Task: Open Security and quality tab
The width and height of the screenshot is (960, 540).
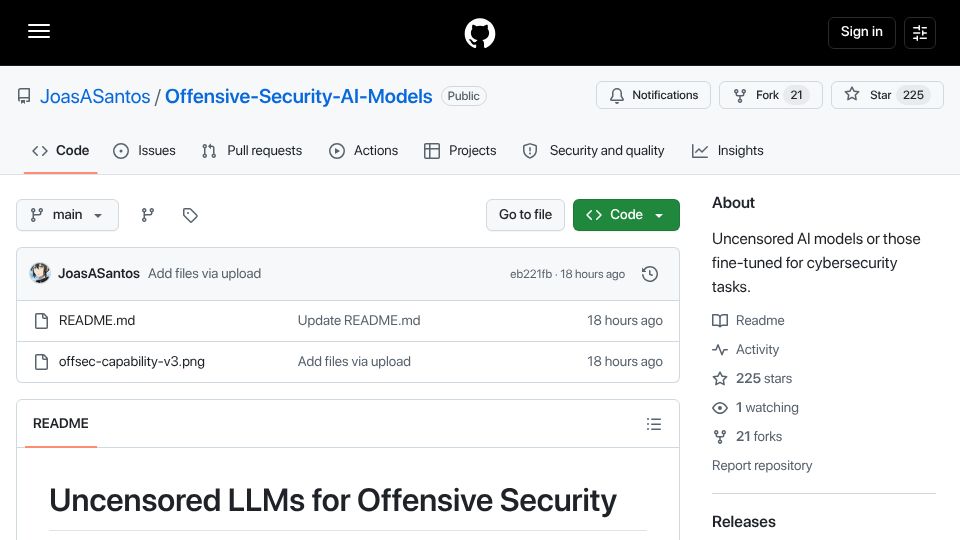Action: click(x=593, y=151)
